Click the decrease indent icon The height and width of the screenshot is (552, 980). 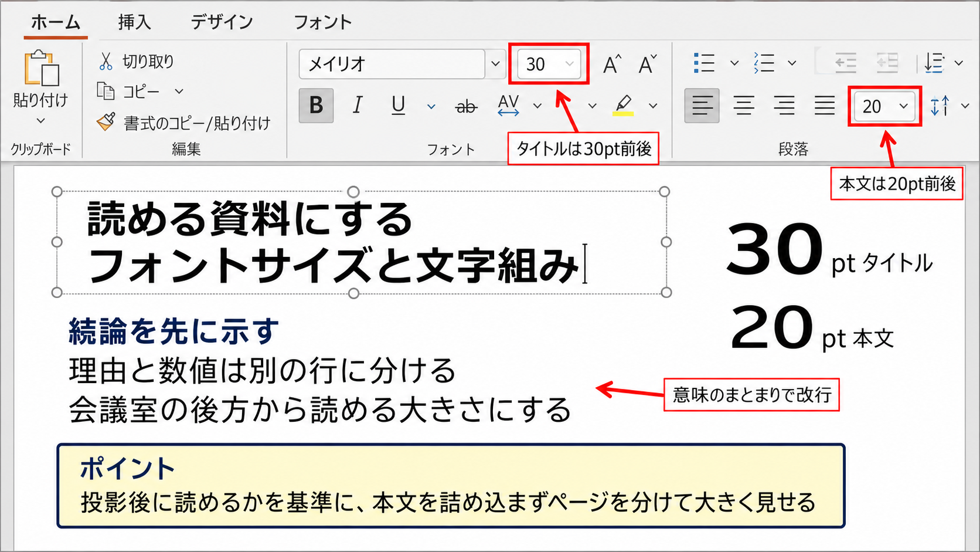[x=845, y=63]
